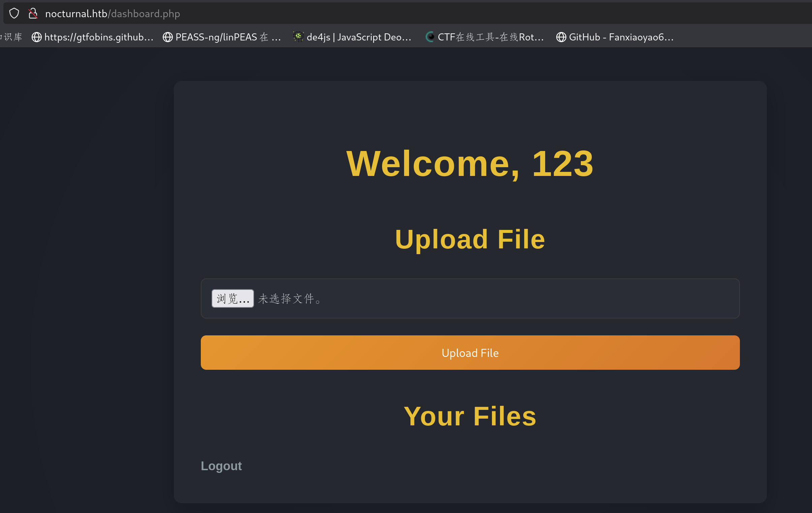Open the 知识库 bookmark at toolbar edge
This screenshot has height=513, width=812.
[12, 37]
